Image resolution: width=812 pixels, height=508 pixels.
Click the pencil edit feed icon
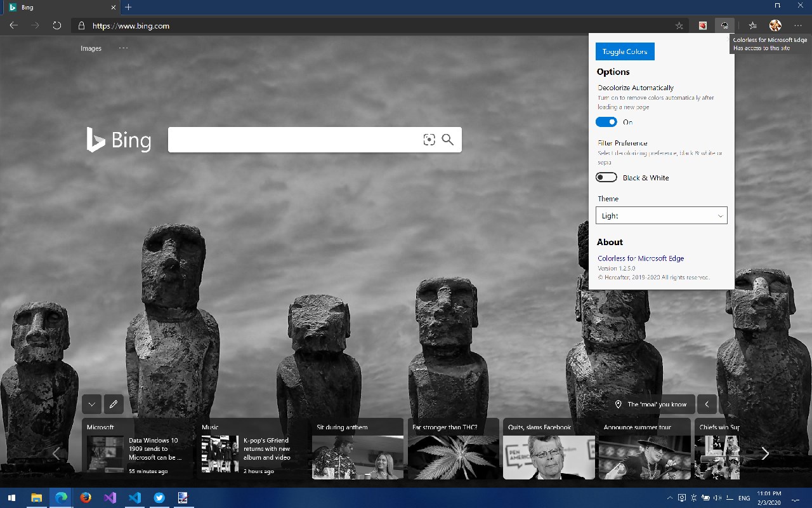click(x=114, y=404)
